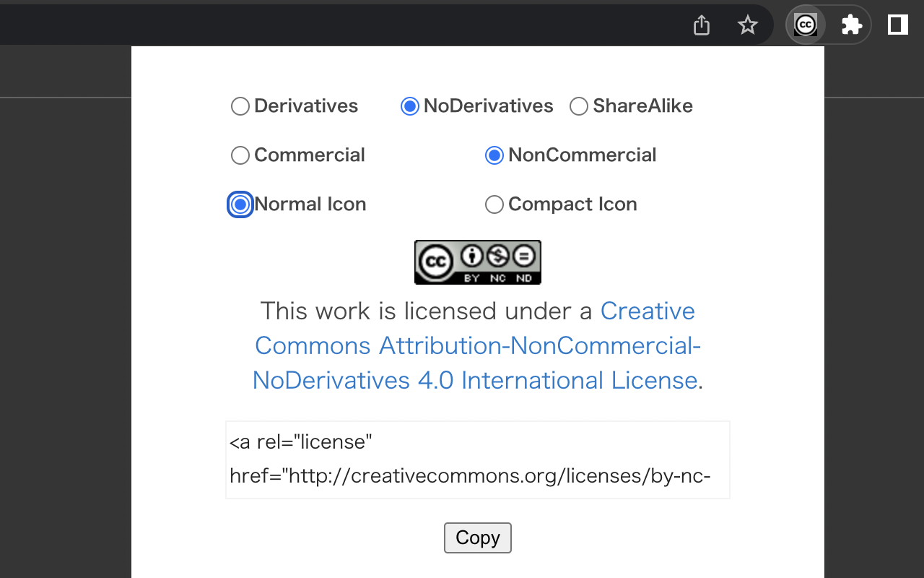Bookmark this page with the star icon
Image resolution: width=924 pixels, height=578 pixels.
(748, 25)
